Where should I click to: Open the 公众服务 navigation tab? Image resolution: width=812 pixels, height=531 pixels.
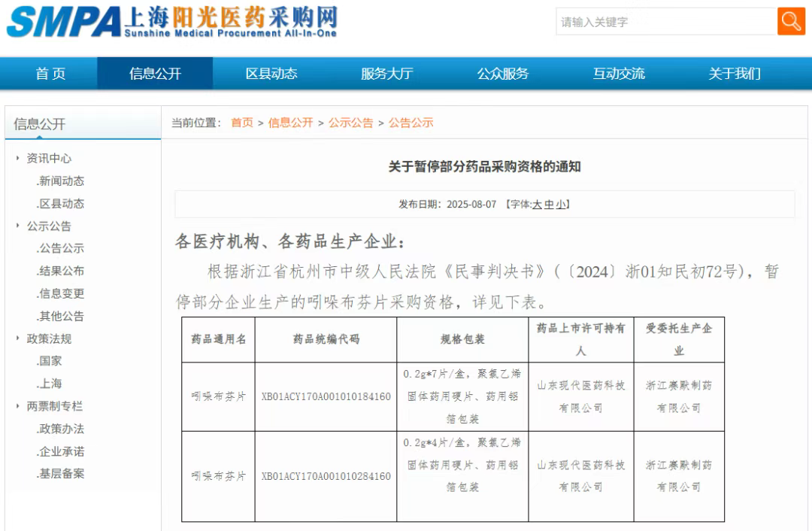(x=503, y=74)
